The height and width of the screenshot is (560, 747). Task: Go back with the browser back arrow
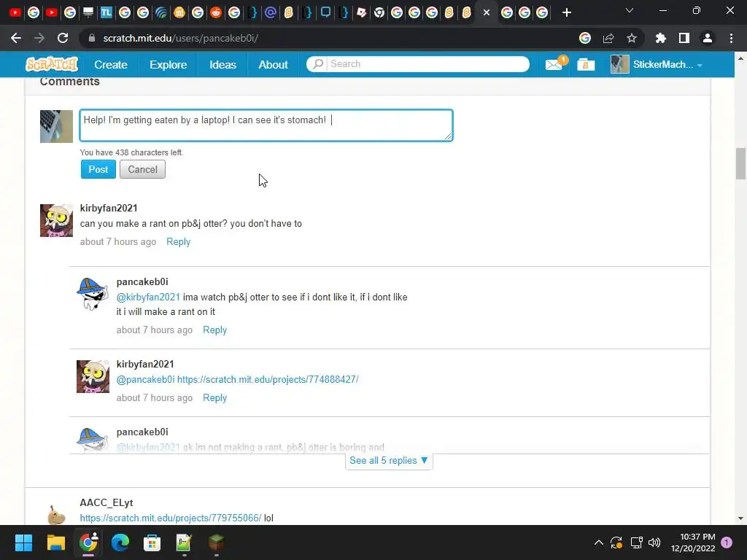coord(16,38)
